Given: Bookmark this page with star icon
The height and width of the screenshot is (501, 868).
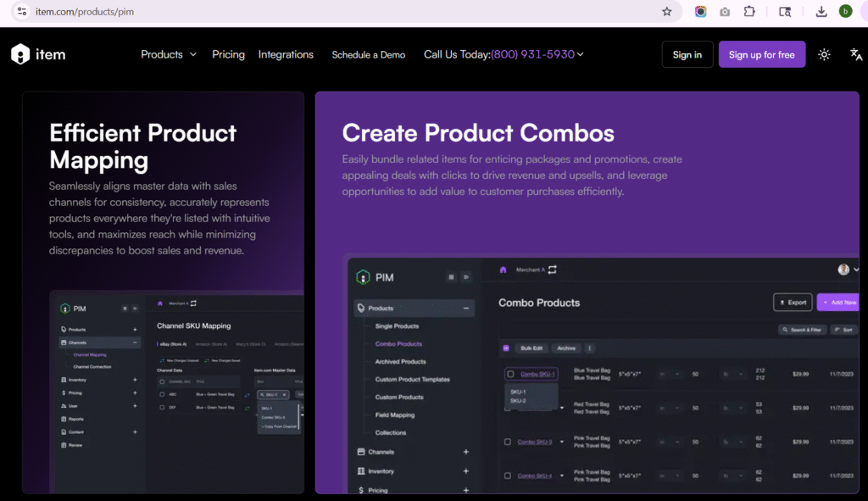Looking at the screenshot, I should (x=667, y=12).
